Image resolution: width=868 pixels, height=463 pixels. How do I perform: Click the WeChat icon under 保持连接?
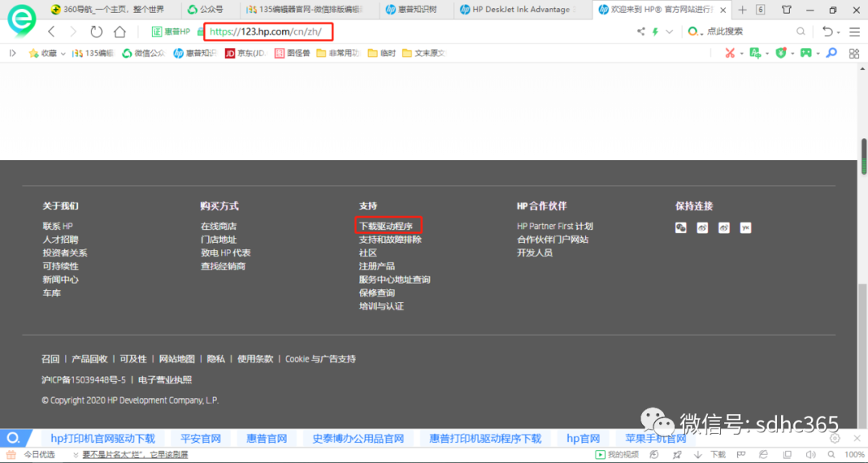(681, 227)
